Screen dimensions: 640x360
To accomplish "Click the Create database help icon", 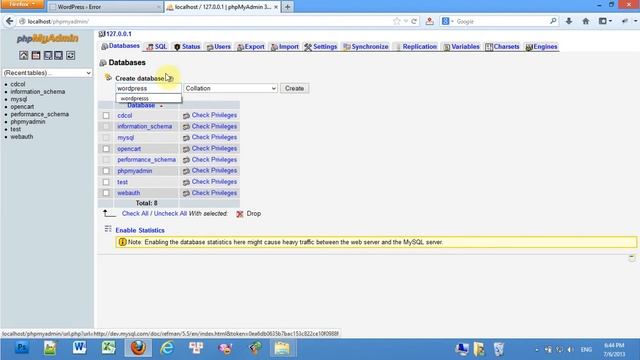I will pyautogui.click(x=170, y=78).
